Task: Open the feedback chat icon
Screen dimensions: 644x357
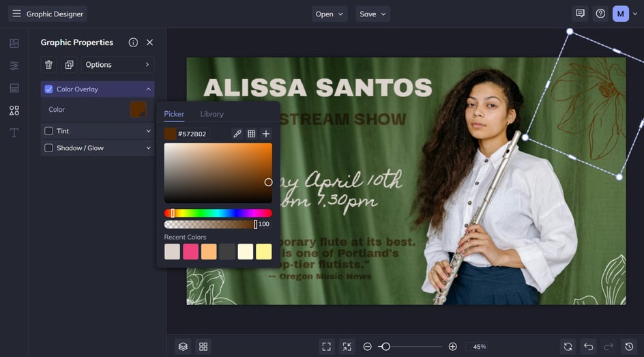Action: (580, 14)
